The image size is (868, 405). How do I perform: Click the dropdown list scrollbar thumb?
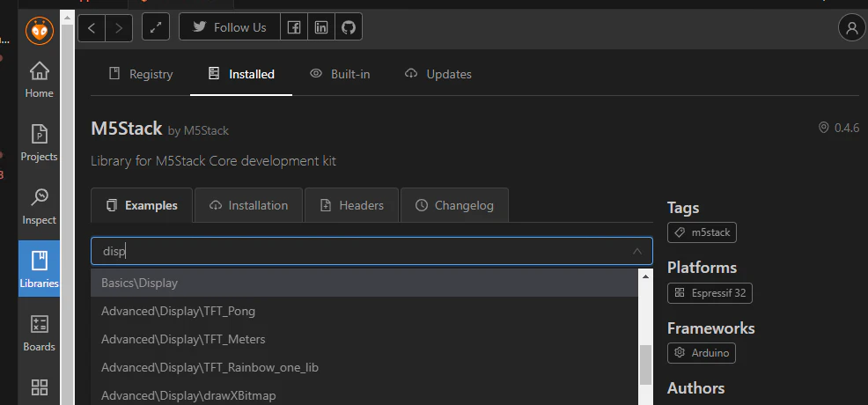[x=645, y=364]
